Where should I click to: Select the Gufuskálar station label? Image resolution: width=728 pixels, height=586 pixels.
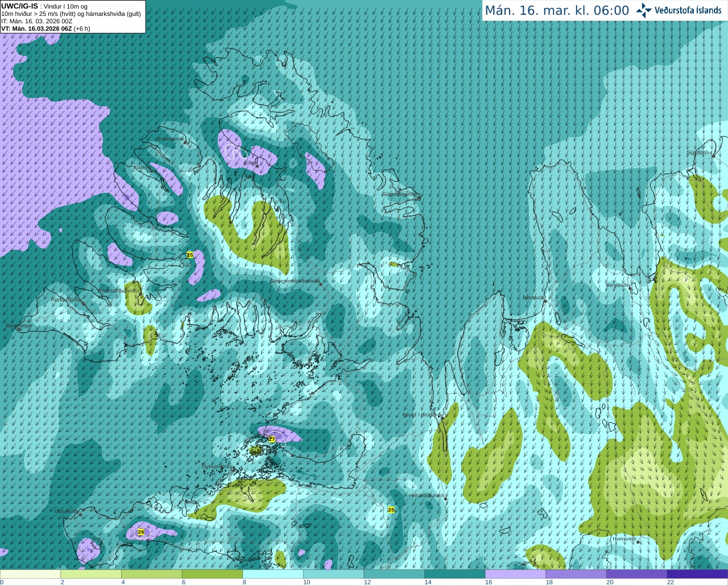[67, 511]
